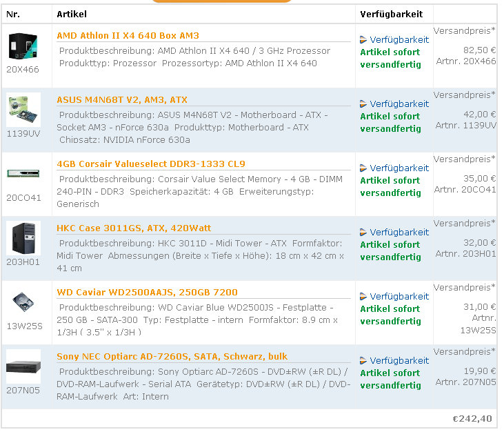Open 4GB Corsair Valueselect DDR3-1333 CL9 link

pyautogui.click(x=151, y=164)
